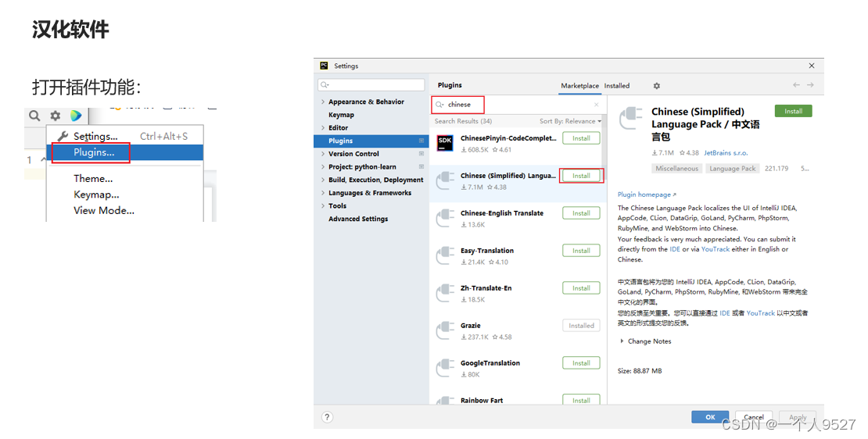Install Easy-Translation plugin
The image size is (868, 439).
pyautogui.click(x=581, y=251)
